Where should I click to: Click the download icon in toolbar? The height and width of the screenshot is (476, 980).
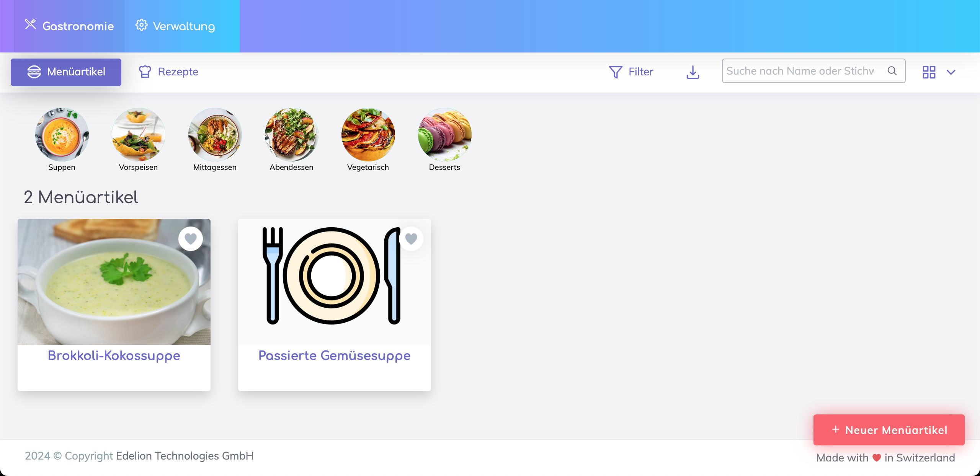[693, 72]
